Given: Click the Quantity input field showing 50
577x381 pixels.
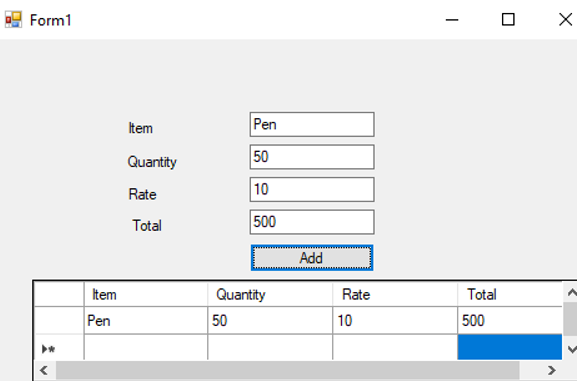Looking at the screenshot, I should [312, 157].
